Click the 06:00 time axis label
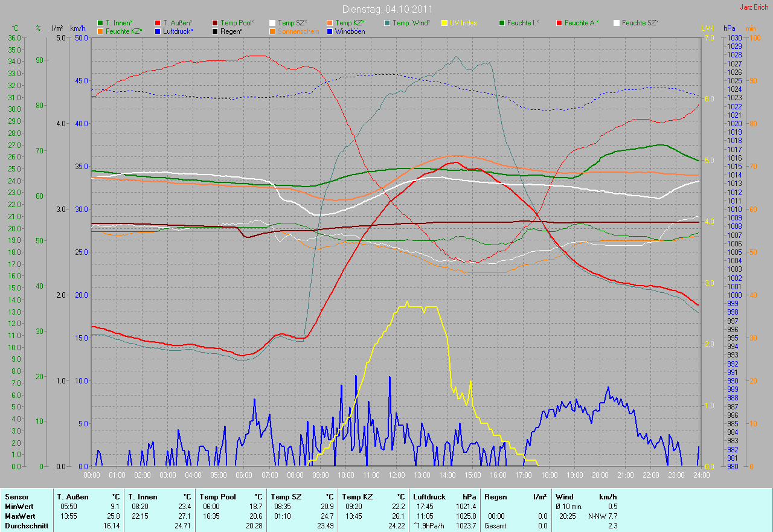773x532 pixels. click(x=244, y=475)
